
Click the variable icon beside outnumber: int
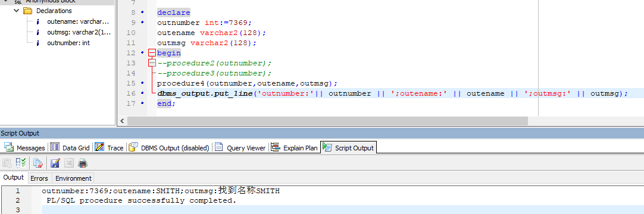pos(38,43)
